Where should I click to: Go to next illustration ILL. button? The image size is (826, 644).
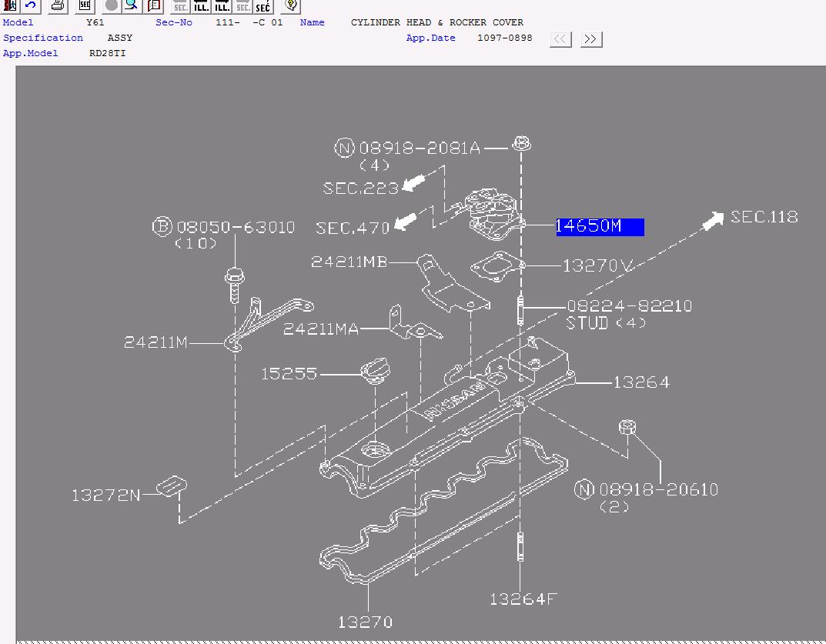pos(222,6)
